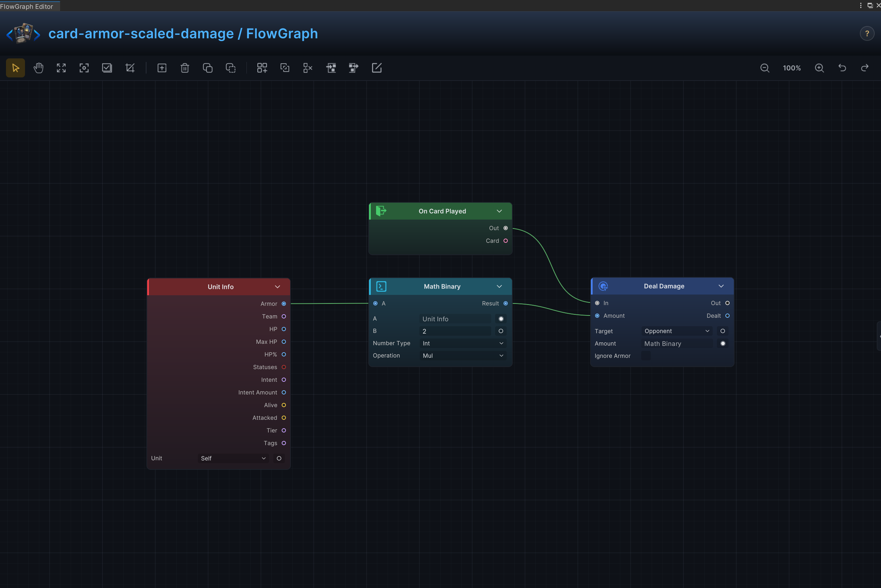This screenshot has height=588, width=881.
Task: Click the crop tool icon
Action: [x=130, y=68]
